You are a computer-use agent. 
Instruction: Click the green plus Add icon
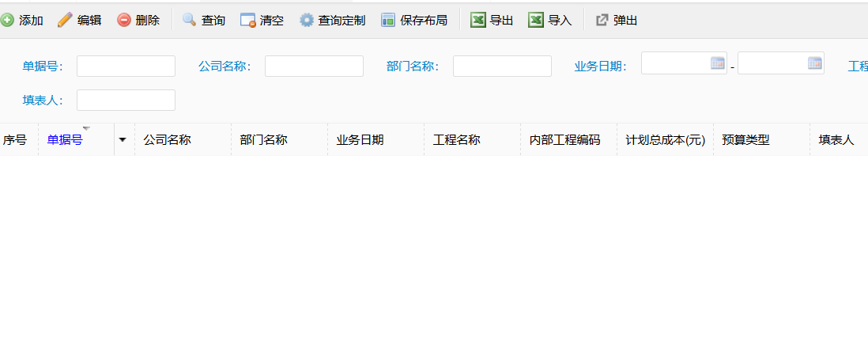click(x=6, y=21)
